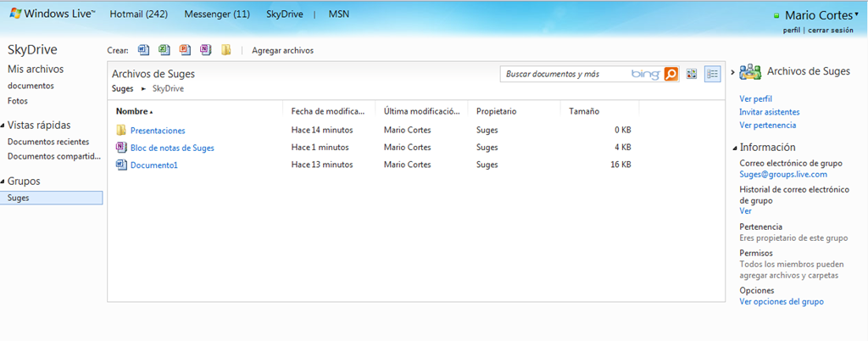Open documentos in the sidebar
868x341 pixels.
(x=31, y=86)
